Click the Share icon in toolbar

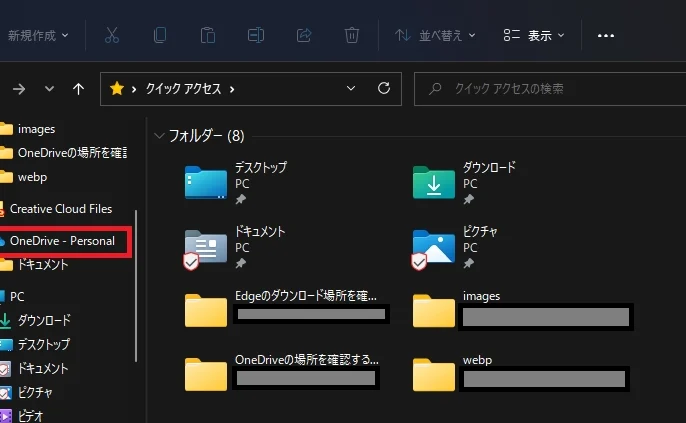click(x=304, y=35)
